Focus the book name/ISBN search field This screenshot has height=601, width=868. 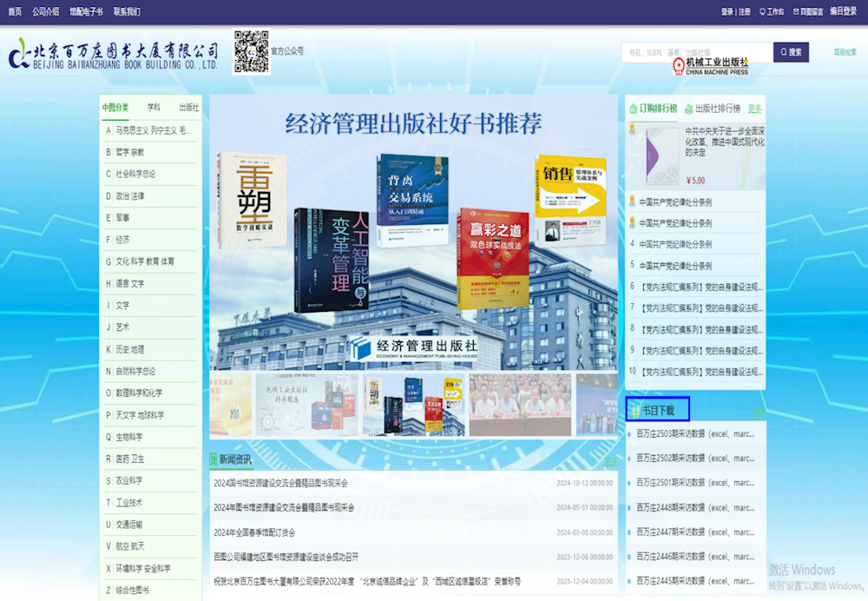698,52
